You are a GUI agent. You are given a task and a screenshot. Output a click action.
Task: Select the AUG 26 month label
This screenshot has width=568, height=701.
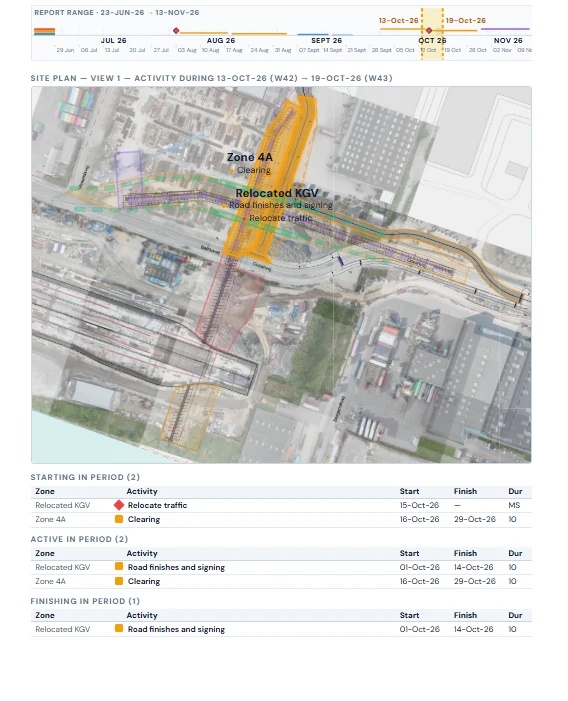pos(221,41)
